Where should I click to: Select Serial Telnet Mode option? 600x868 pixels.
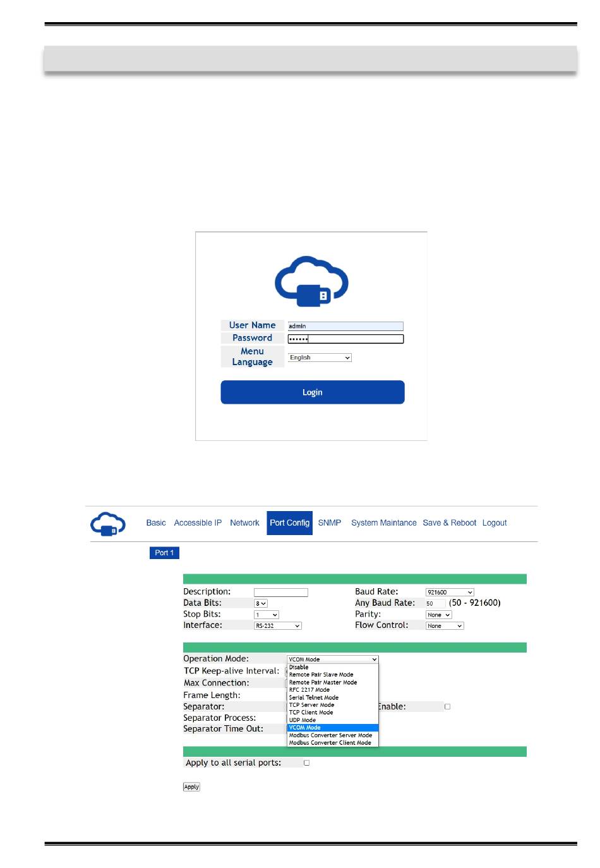click(x=333, y=697)
